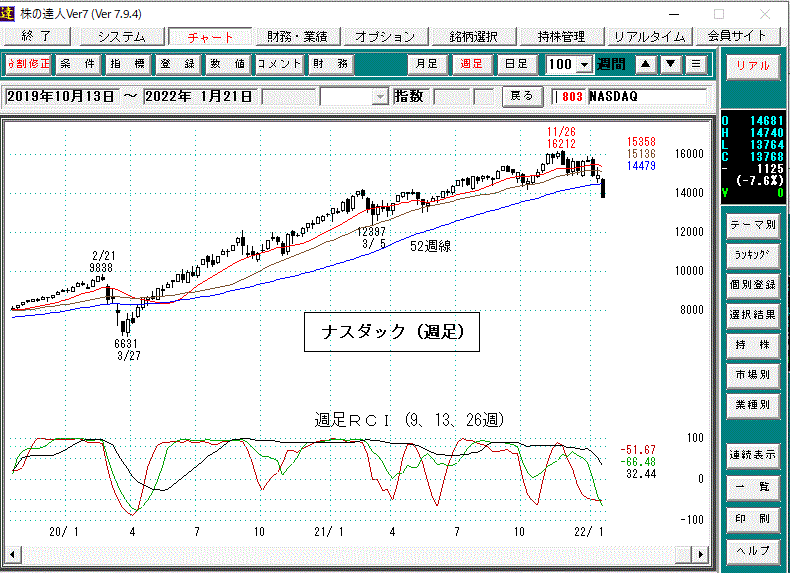
Task: Click the down triangle period button
Action: pos(671,64)
